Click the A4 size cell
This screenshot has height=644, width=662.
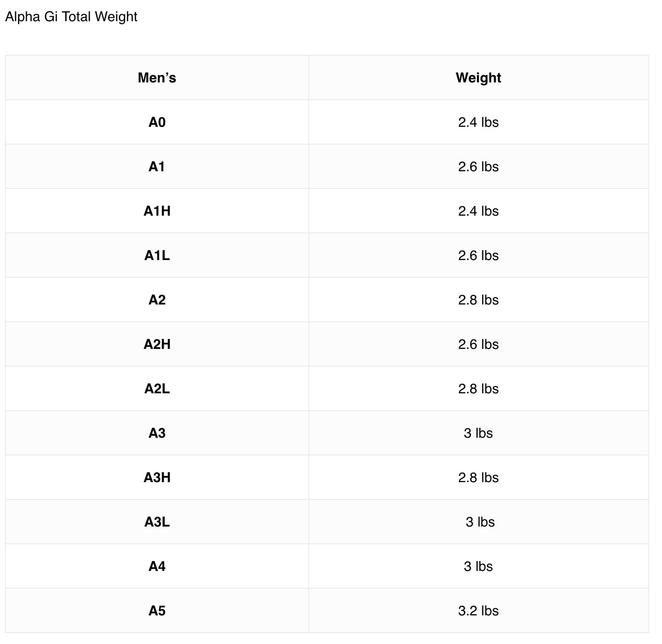[157, 566]
